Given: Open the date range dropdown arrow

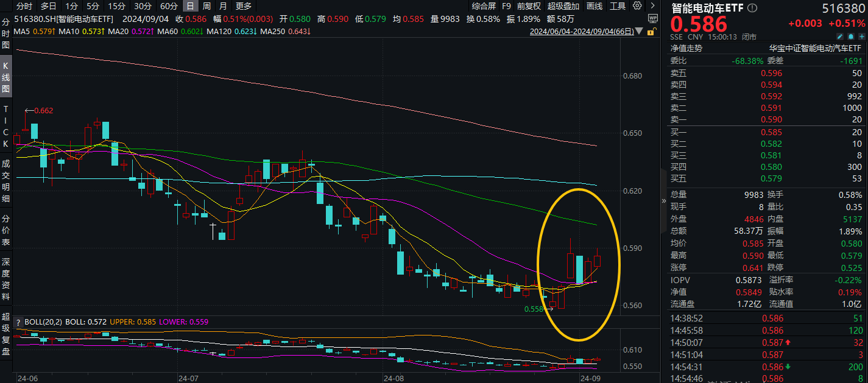Looking at the screenshot, I should tap(638, 30).
